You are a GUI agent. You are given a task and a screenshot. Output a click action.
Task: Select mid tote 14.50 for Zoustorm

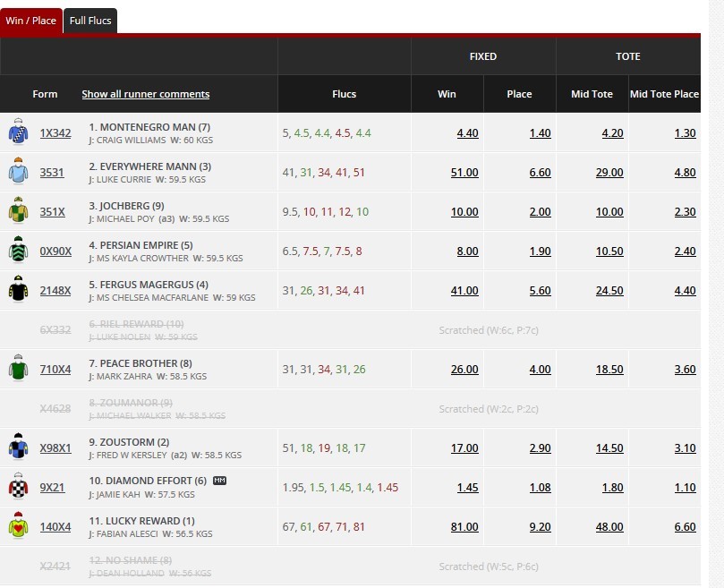point(609,448)
